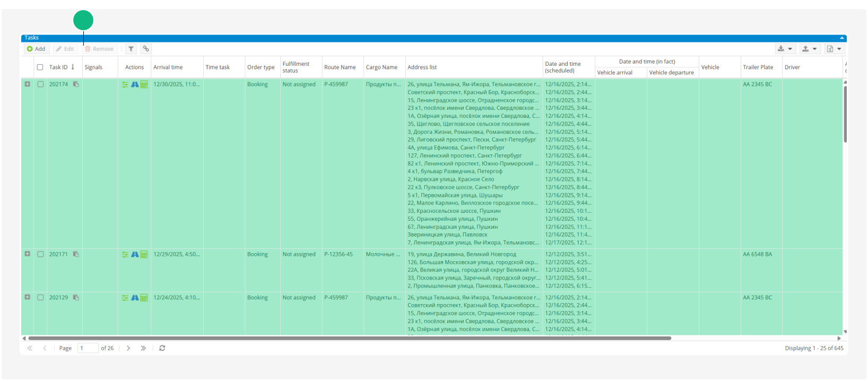This screenshot has height=381, width=868.
Task: Click the filter funnel icon in toolbar
Action: click(x=131, y=49)
